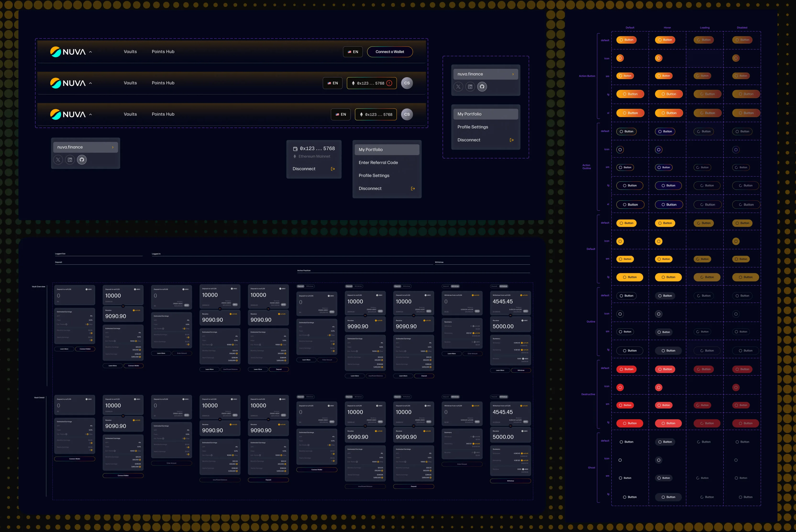The height and width of the screenshot is (532, 796).
Task: Click the Ghost icon-only button in Default column
Action: pyautogui.click(x=620, y=460)
